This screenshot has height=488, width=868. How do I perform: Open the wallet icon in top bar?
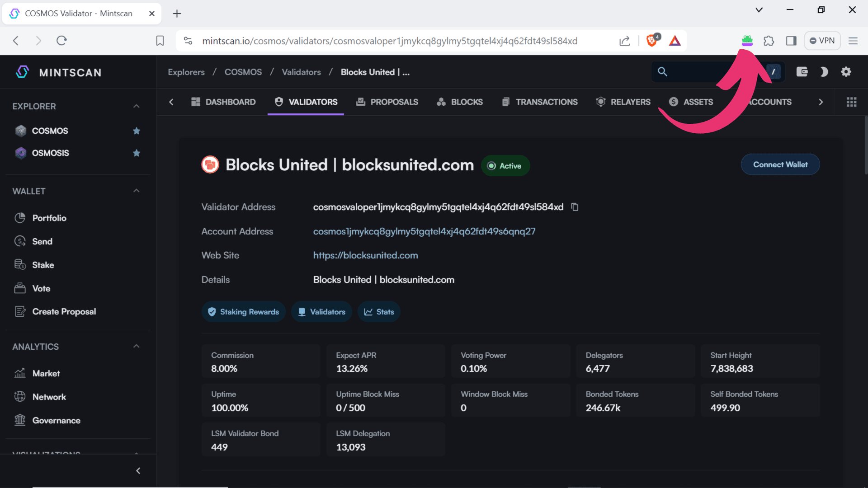pos(802,72)
